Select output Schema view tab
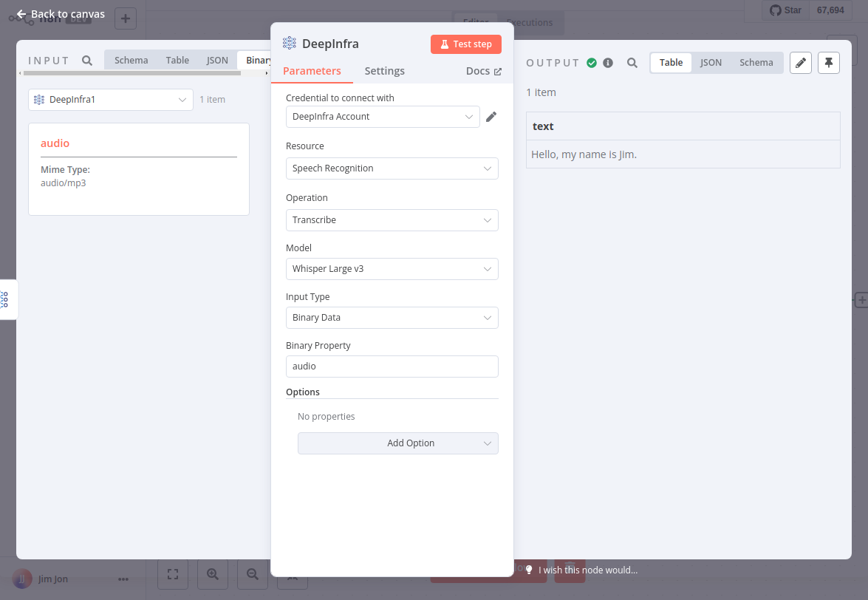 coord(756,63)
